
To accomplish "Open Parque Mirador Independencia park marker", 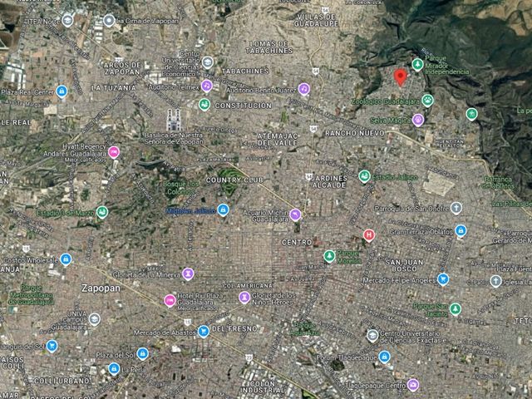I will (417, 64).
